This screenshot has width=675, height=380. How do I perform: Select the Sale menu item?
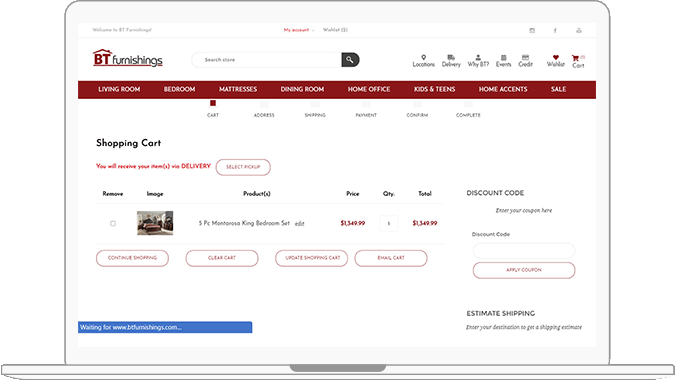point(558,90)
